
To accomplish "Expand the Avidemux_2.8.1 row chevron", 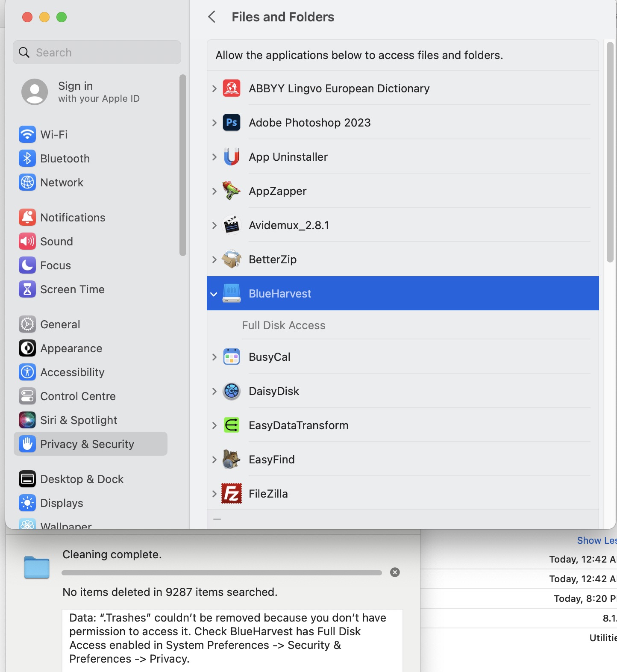I will 214,225.
